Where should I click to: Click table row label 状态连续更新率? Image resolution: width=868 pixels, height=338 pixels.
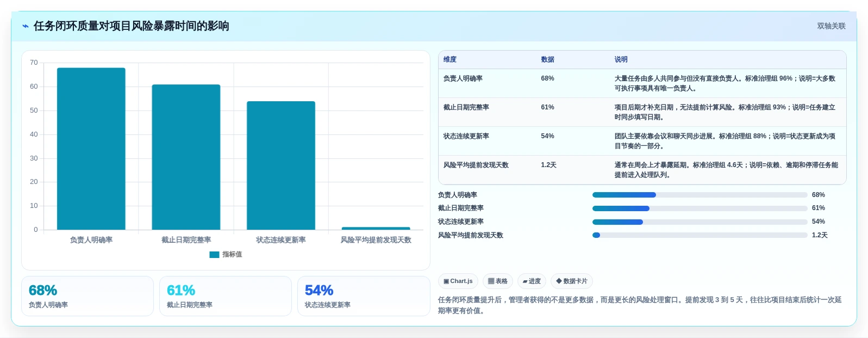(x=466, y=136)
